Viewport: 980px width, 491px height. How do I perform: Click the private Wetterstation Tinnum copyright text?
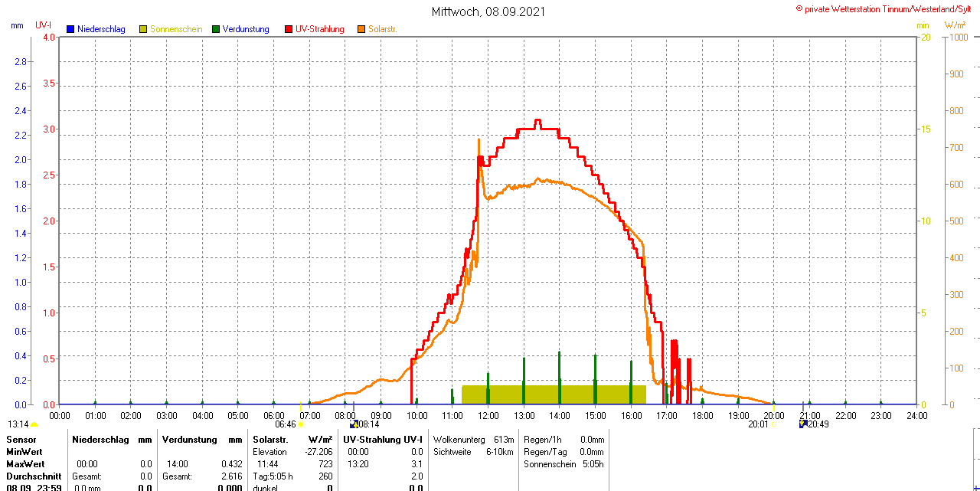click(887, 8)
